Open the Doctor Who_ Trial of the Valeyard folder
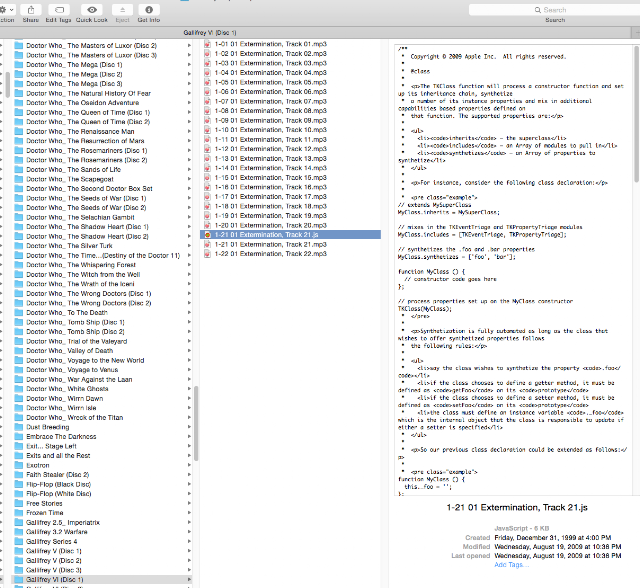640x588 pixels. [97, 341]
